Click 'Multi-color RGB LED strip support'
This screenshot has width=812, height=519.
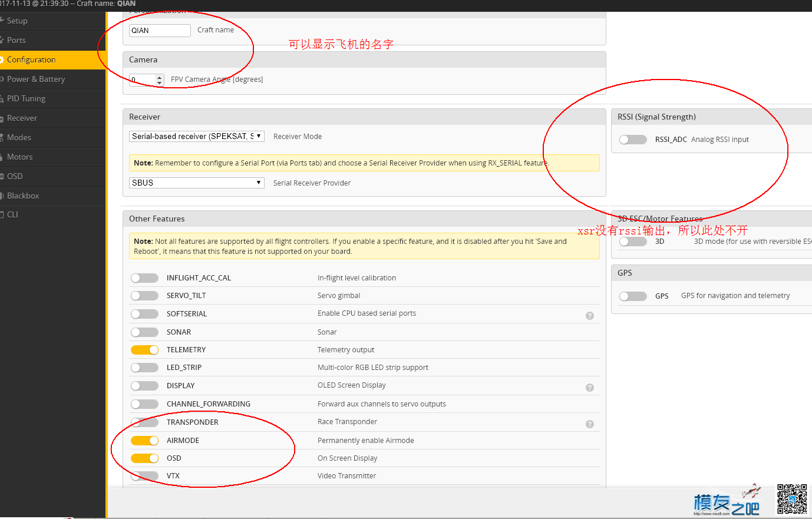point(373,368)
